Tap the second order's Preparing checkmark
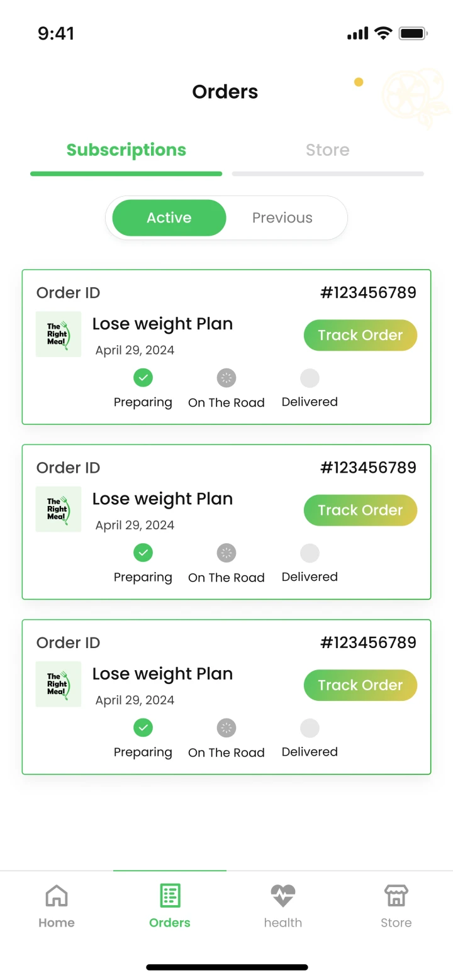This screenshot has width=453, height=980. [143, 553]
